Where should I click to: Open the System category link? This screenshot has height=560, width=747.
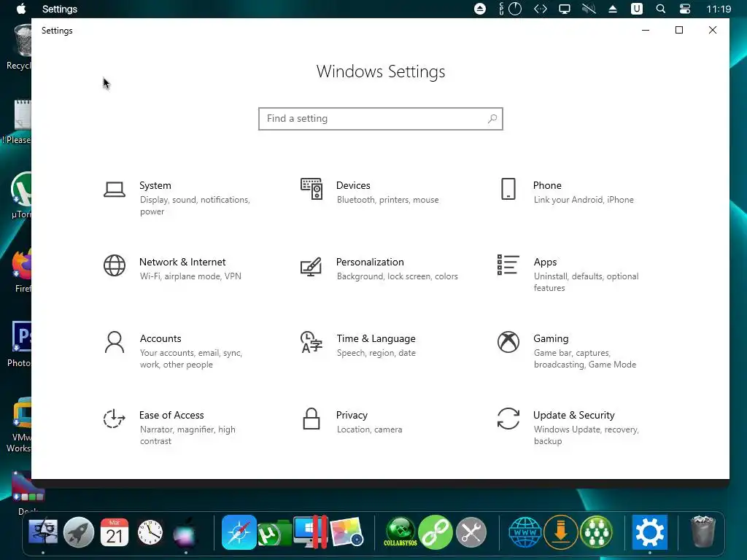[155, 185]
